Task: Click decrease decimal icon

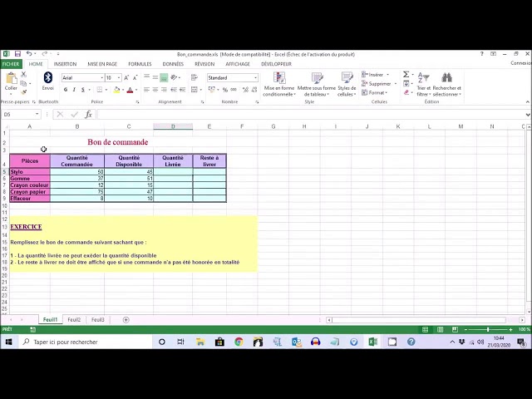Action: pos(253,90)
